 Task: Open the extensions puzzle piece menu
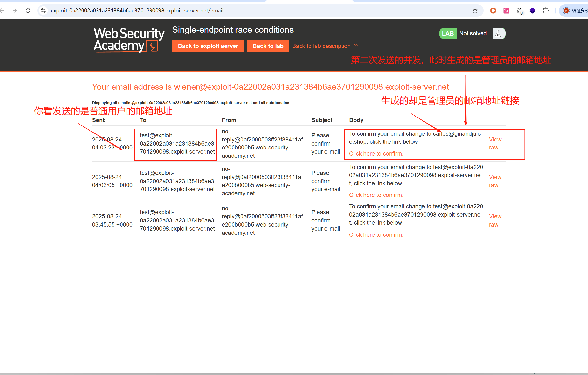tap(545, 10)
